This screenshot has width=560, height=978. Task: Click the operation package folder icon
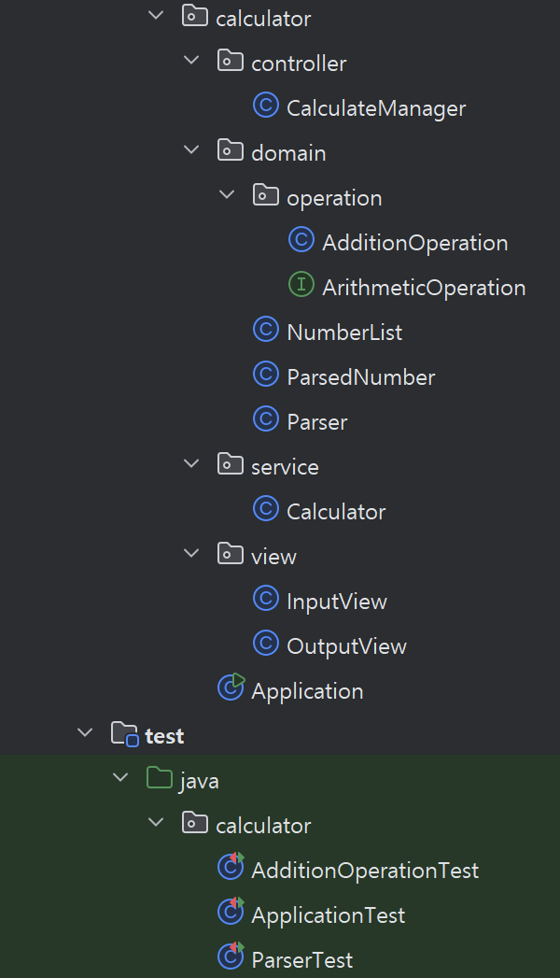pyautogui.click(x=266, y=194)
